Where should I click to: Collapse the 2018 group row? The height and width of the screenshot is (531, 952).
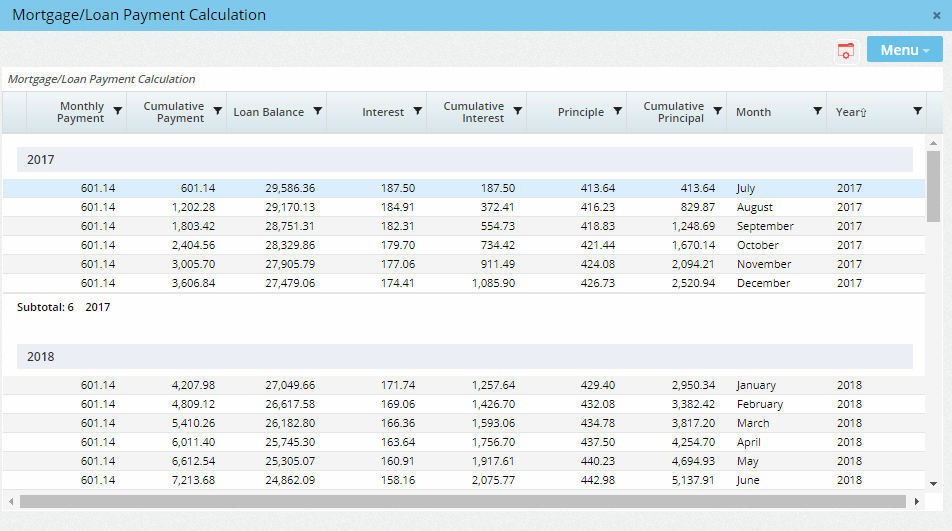coord(41,357)
